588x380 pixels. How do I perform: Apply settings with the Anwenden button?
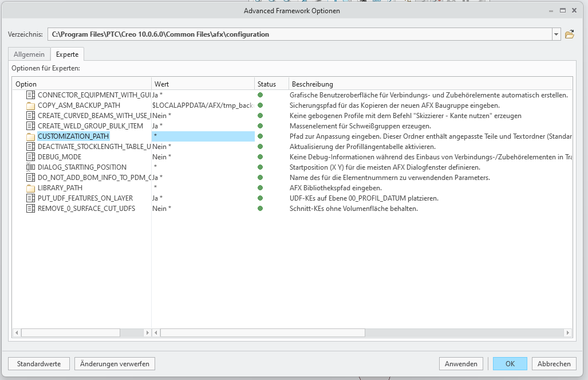(x=461, y=363)
